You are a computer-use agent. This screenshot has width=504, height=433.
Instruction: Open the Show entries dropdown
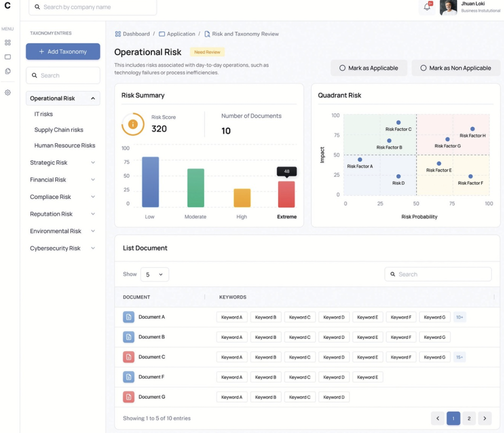point(155,274)
